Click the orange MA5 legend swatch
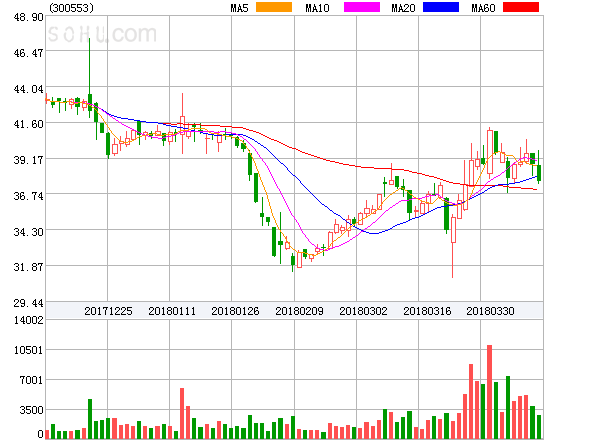Image resolution: width=600 pixels, height=440 pixels. [274, 7]
